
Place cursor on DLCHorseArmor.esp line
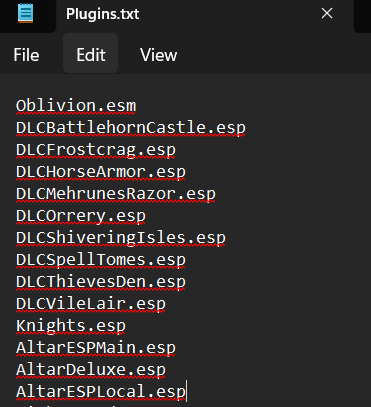tap(101, 172)
